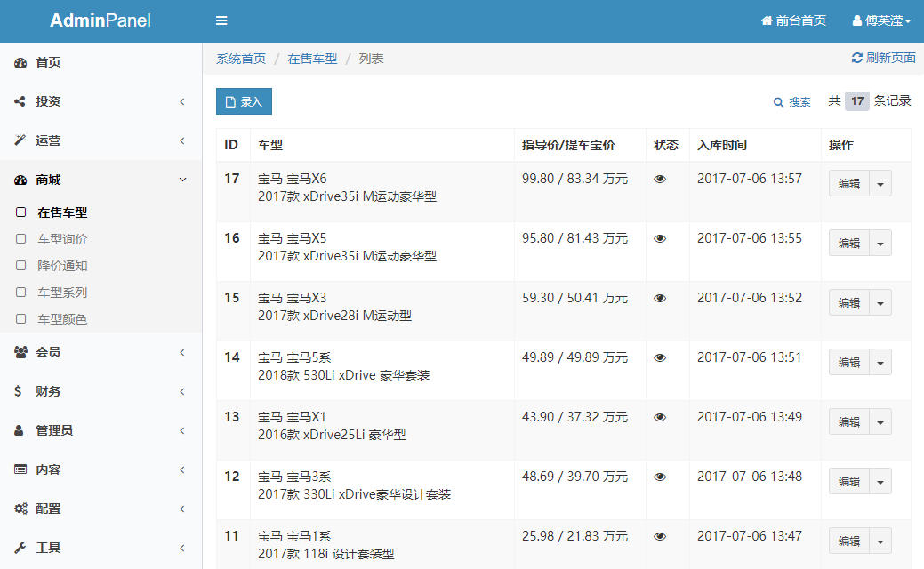This screenshot has width=924, height=569.
Task: Expand the 管理员 menu chevron
Action: coord(182,430)
